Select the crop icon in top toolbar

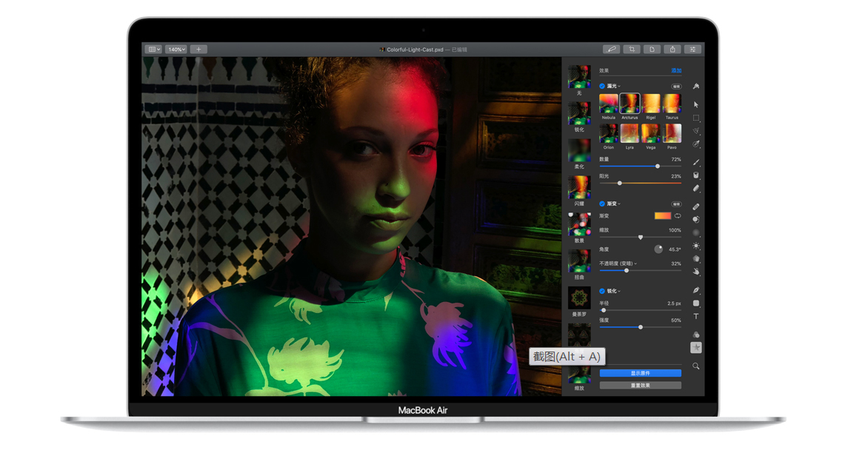(x=632, y=49)
